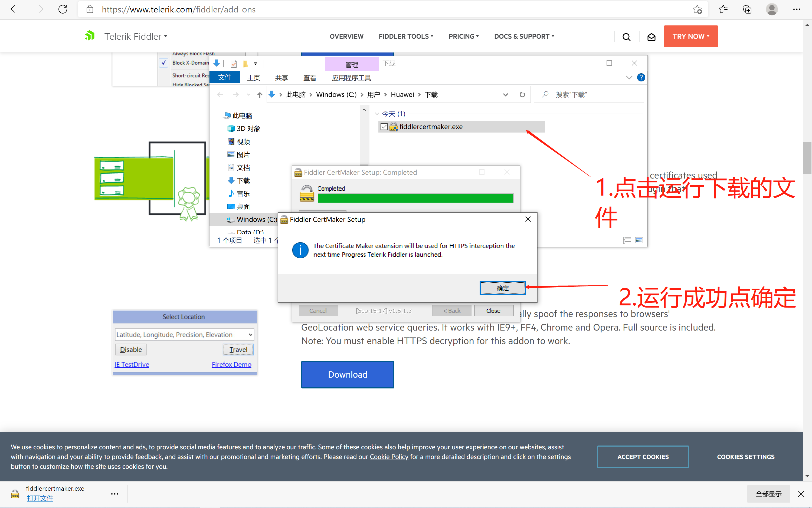Open the site search magnifier icon
The image size is (812, 508).
point(626,37)
